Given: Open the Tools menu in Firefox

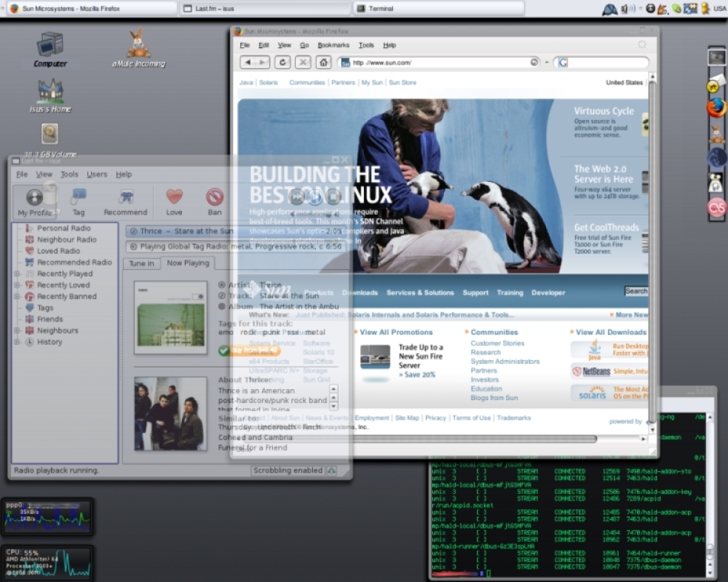Looking at the screenshot, I should point(366,45).
